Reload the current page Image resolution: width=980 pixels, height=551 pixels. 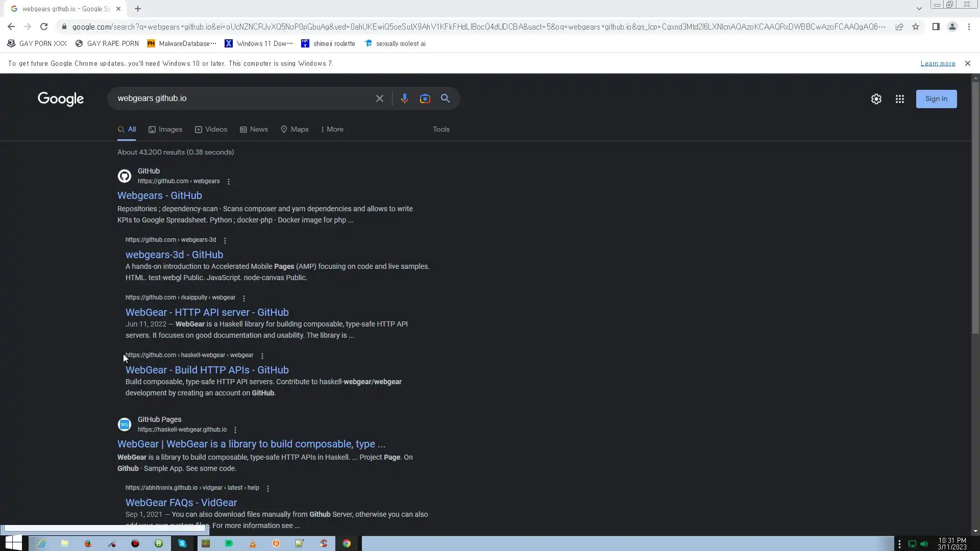click(44, 27)
